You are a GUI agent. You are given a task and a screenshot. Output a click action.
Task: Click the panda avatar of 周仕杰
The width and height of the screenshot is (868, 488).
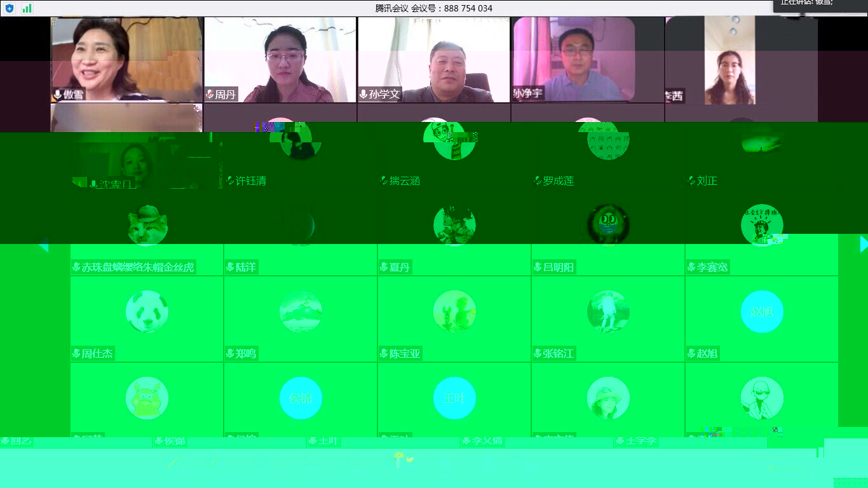point(147,311)
